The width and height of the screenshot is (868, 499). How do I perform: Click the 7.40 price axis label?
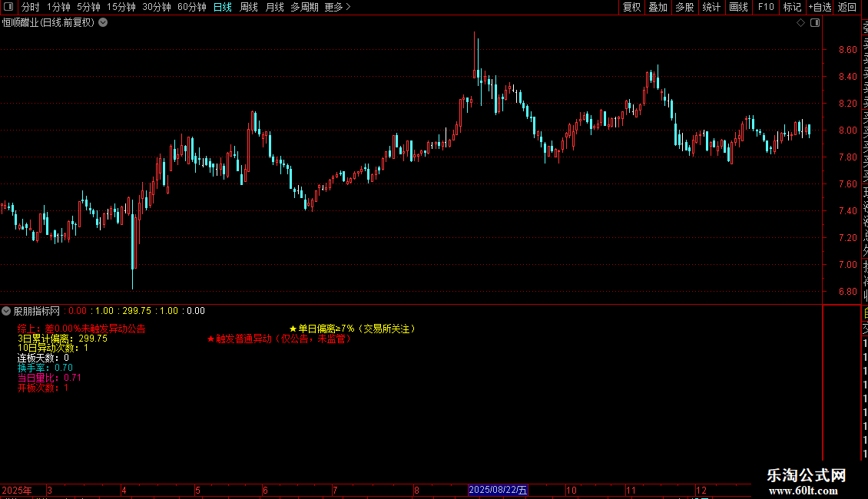point(847,211)
